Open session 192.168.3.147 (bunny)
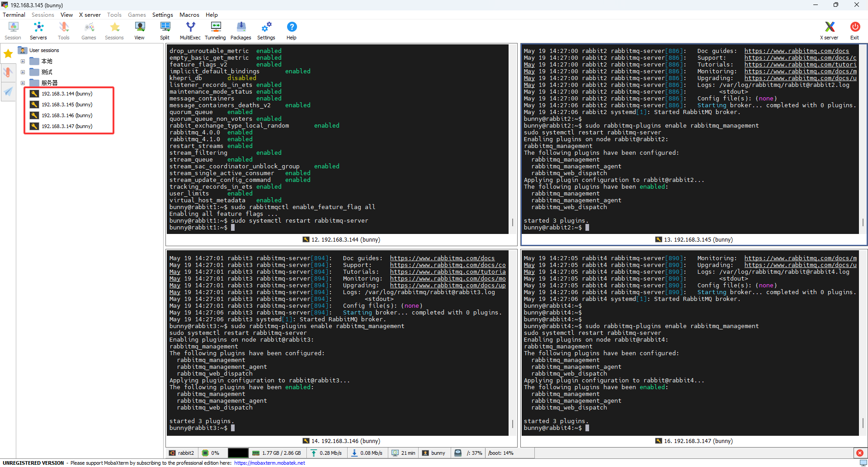The height and width of the screenshot is (467, 868). 61,126
